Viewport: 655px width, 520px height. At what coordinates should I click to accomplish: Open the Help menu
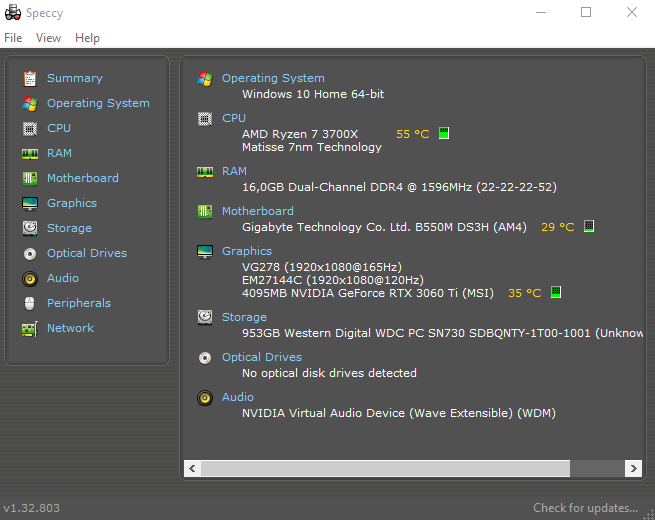click(x=87, y=38)
